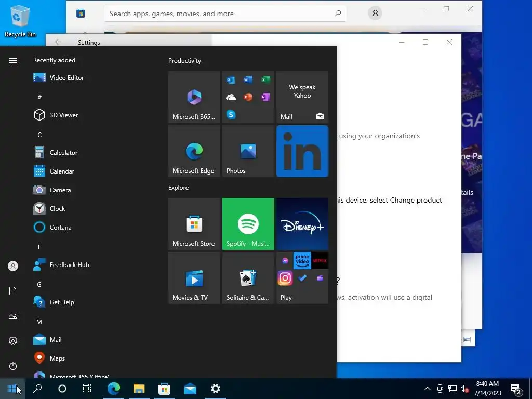
Task: Open File Explorer from taskbar
Action: click(x=139, y=389)
